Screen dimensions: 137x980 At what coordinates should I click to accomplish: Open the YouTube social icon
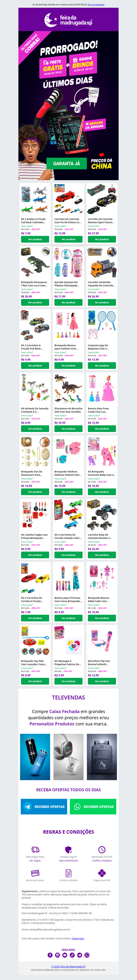pyautogui.click(x=65, y=955)
